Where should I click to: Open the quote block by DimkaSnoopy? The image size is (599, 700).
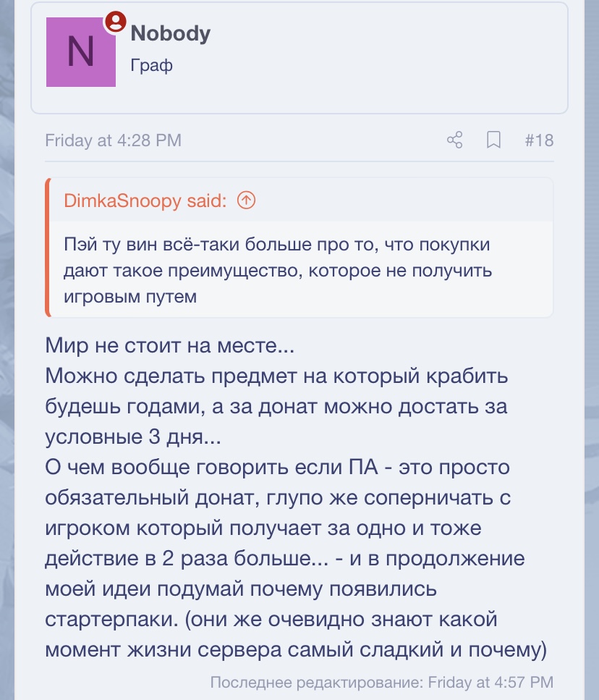coord(297,246)
